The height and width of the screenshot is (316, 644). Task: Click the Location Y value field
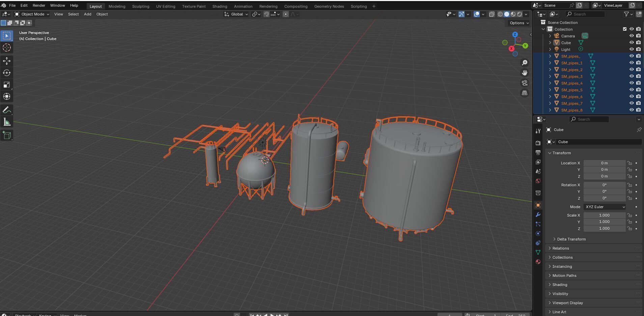pyautogui.click(x=604, y=169)
